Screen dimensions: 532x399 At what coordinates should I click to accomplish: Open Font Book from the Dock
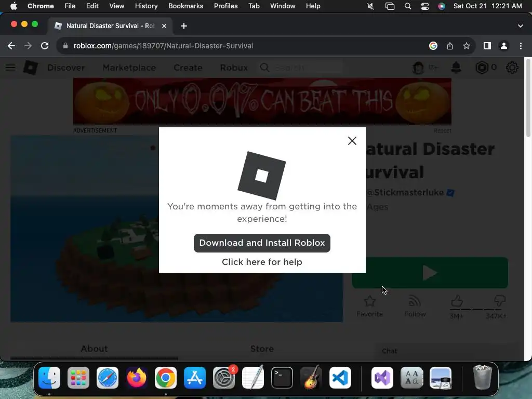coord(411,378)
